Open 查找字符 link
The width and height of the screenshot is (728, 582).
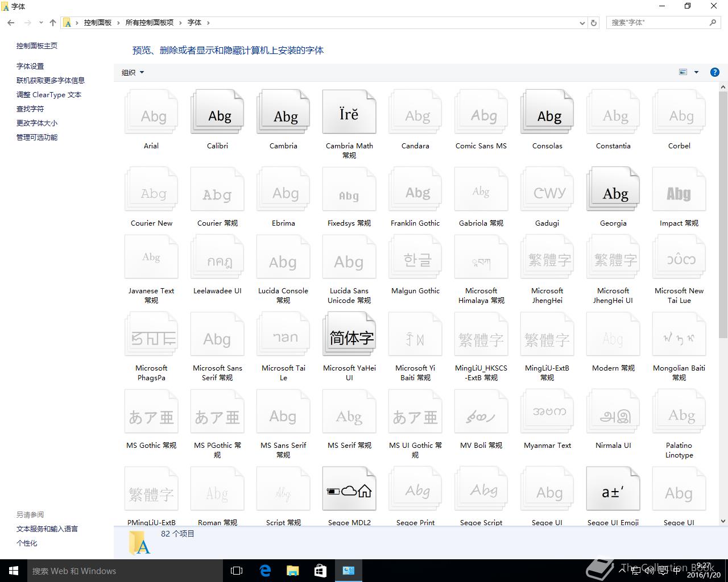tap(30, 109)
